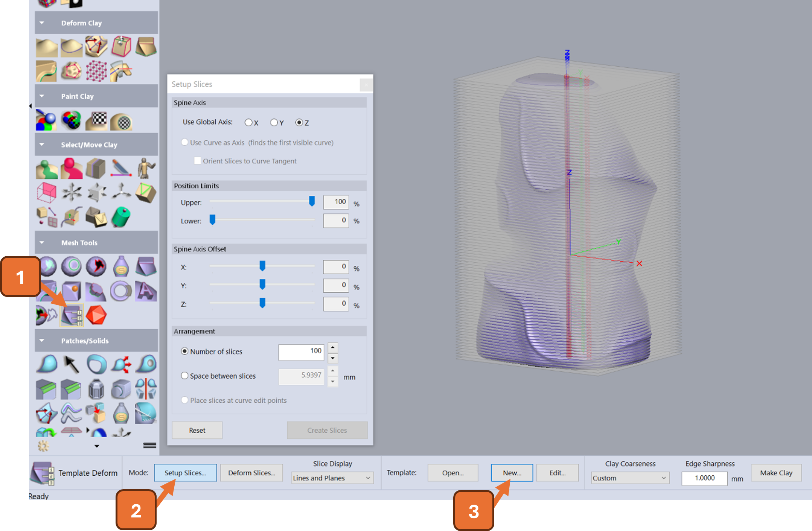This screenshot has height=531, width=812.
Task: Choose Space between slices option
Action: [218, 376]
